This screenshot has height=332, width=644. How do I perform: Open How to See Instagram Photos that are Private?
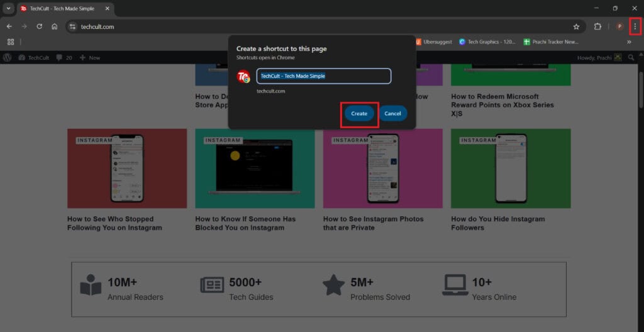tap(374, 223)
